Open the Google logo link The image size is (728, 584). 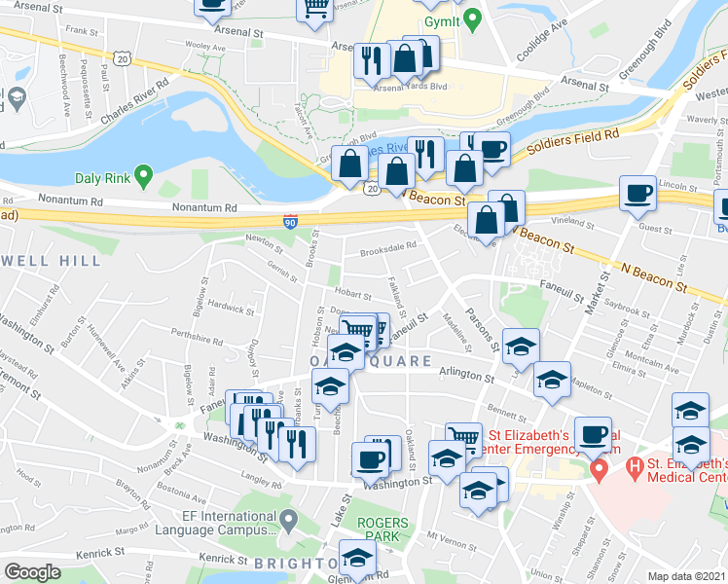pyautogui.click(x=32, y=572)
